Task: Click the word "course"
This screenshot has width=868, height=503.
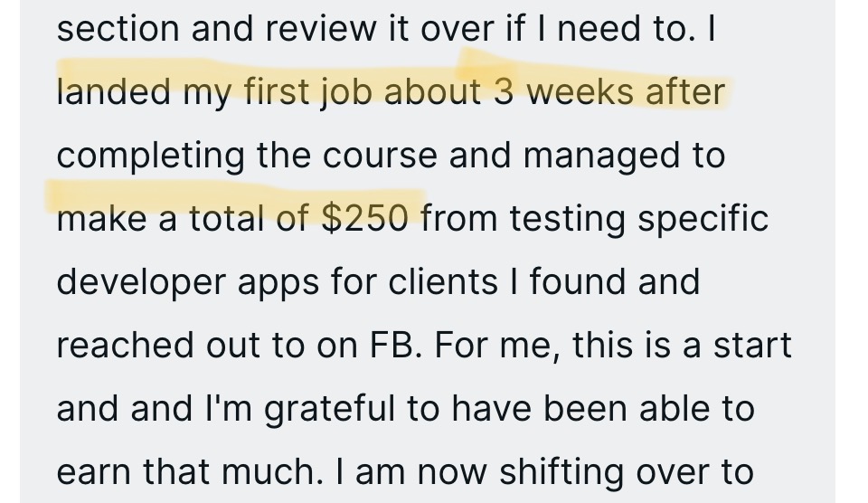Action: click(369, 156)
